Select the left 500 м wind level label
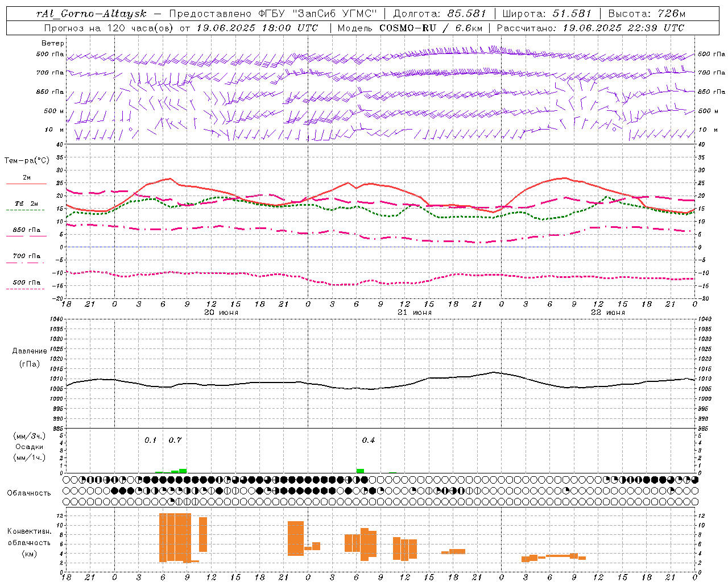 point(54,111)
